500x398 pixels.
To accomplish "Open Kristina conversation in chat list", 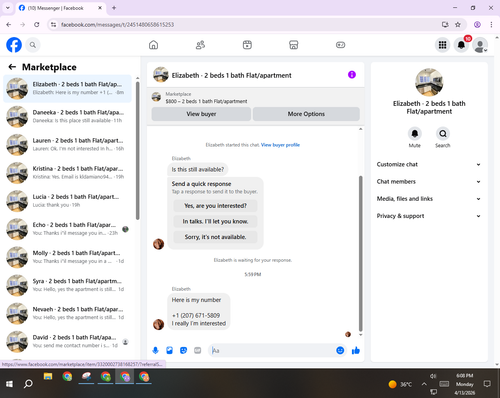I will (x=67, y=173).
